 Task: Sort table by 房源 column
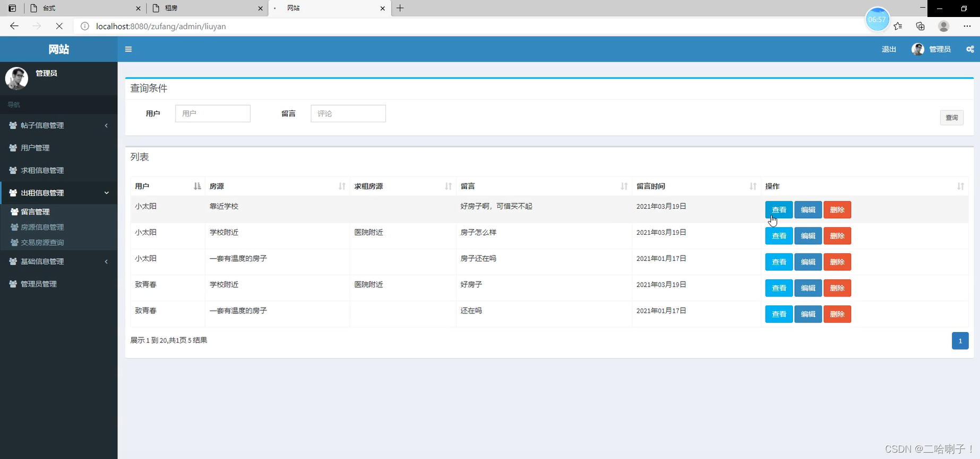[278, 186]
